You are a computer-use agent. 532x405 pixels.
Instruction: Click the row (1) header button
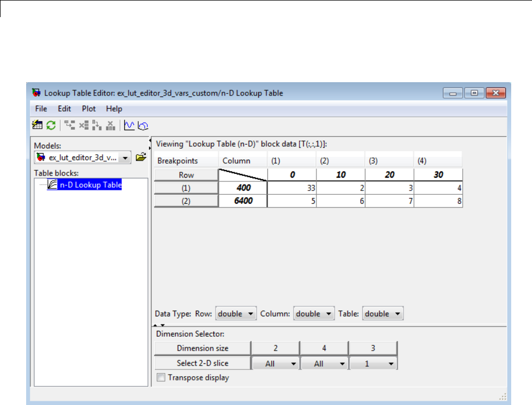(186, 188)
